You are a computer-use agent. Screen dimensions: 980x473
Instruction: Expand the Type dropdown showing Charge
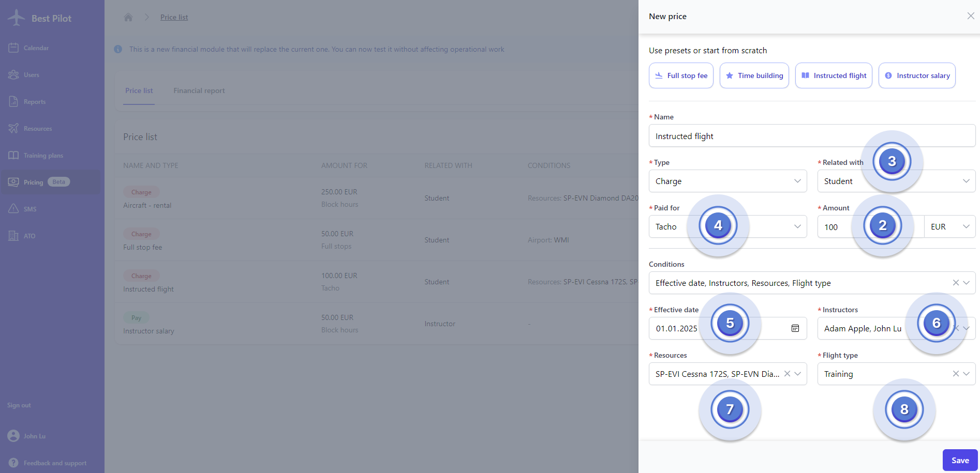click(727, 181)
